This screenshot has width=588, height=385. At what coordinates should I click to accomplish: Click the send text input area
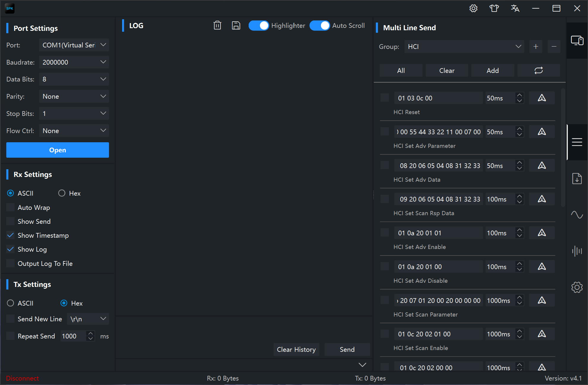[244, 329]
